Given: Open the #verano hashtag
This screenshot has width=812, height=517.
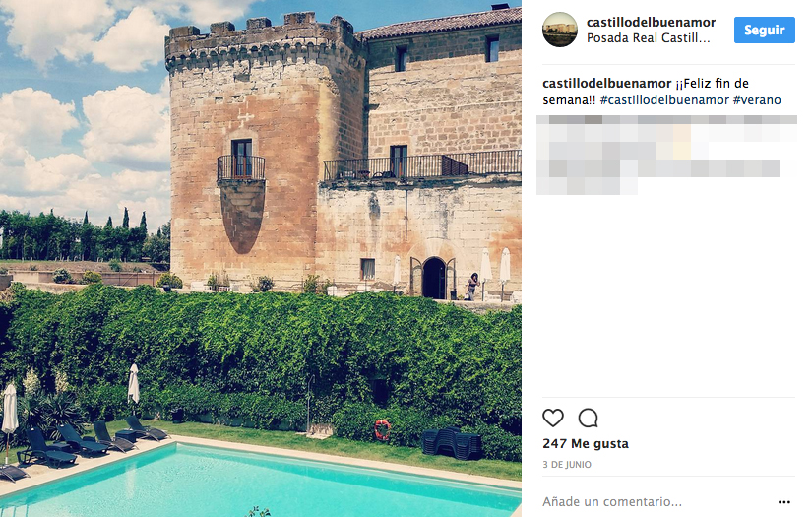Looking at the screenshot, I should click(x=757, y=100).
